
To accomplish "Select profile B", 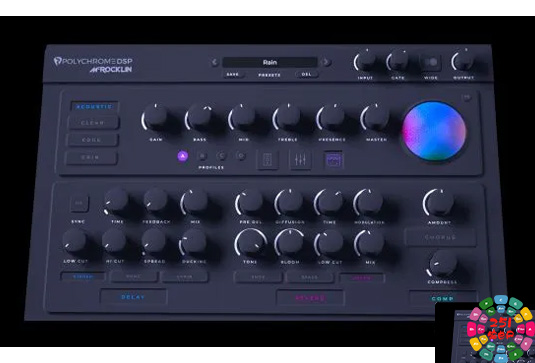I will 202,156.
